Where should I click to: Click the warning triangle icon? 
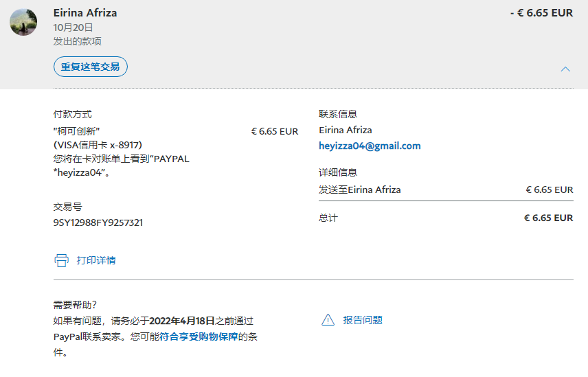pyautogui.click(x=328, y=320)
